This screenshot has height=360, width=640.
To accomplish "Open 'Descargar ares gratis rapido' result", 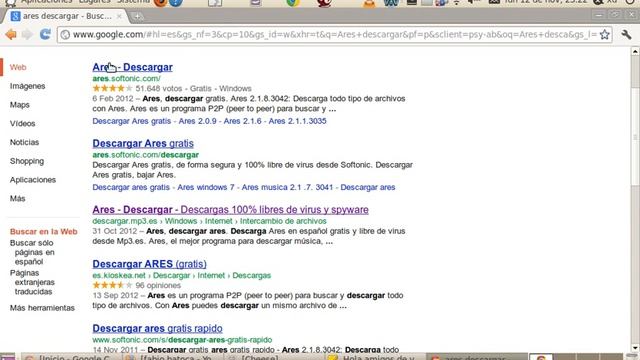I will 157,328.
